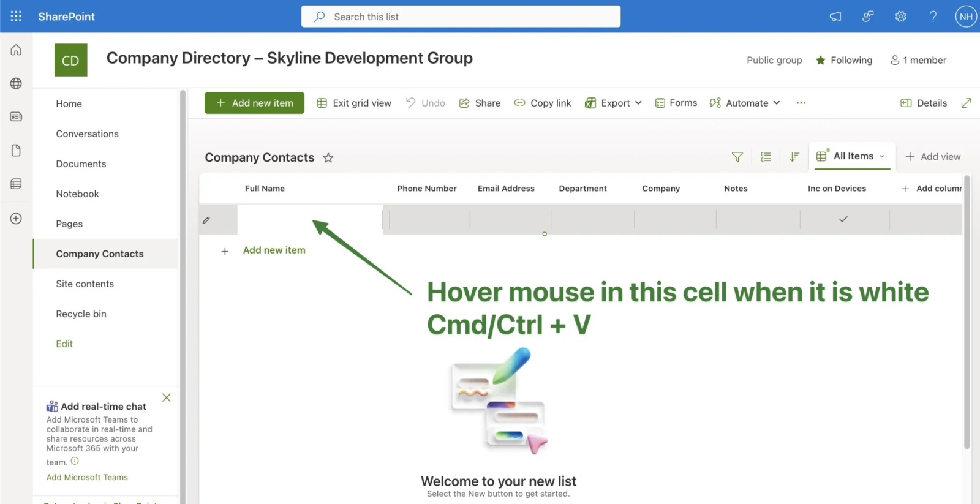Viewport: 980px width, 504px height.
Task: Open Notebook in site navigation
Action: click(77, 194)
